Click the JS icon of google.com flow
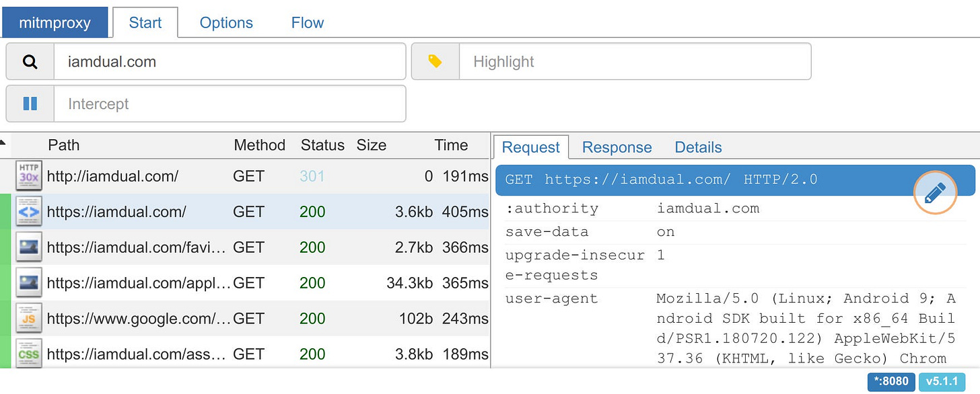980x394 pixels. 29,319
